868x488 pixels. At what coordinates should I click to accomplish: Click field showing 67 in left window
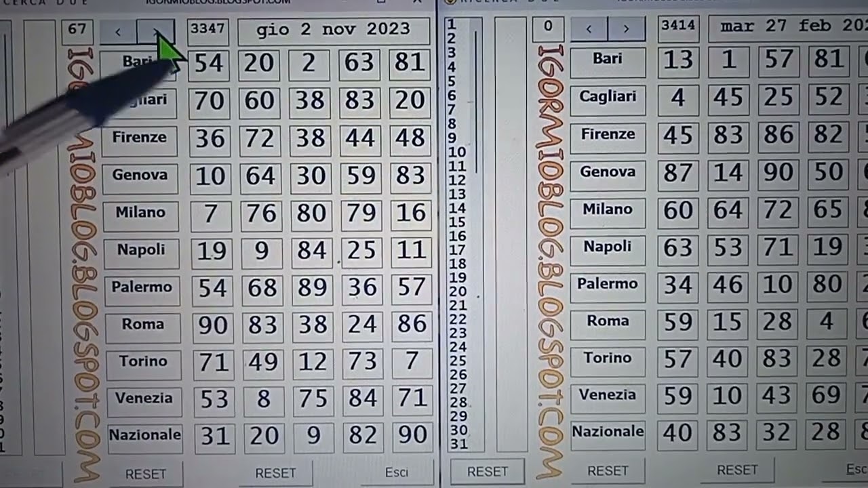pos(77,31)
